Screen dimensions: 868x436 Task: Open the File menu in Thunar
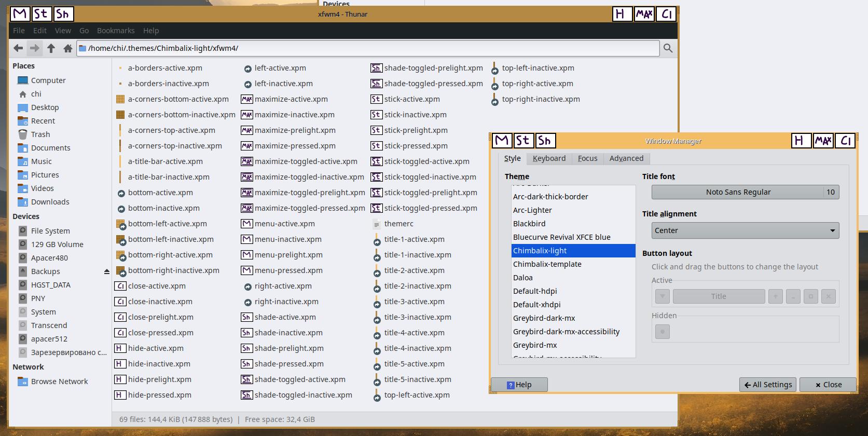19,31
